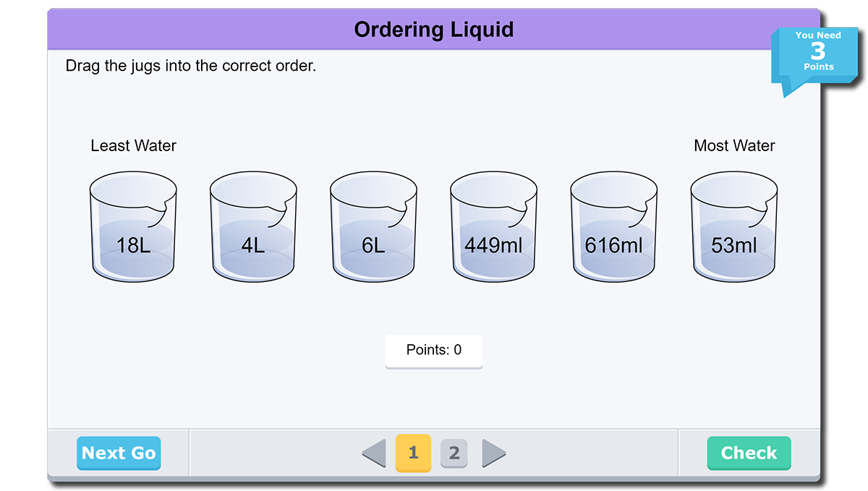The image size is (868, 491).
Task: Click the 53ml jug
Action: coord(733,228)
